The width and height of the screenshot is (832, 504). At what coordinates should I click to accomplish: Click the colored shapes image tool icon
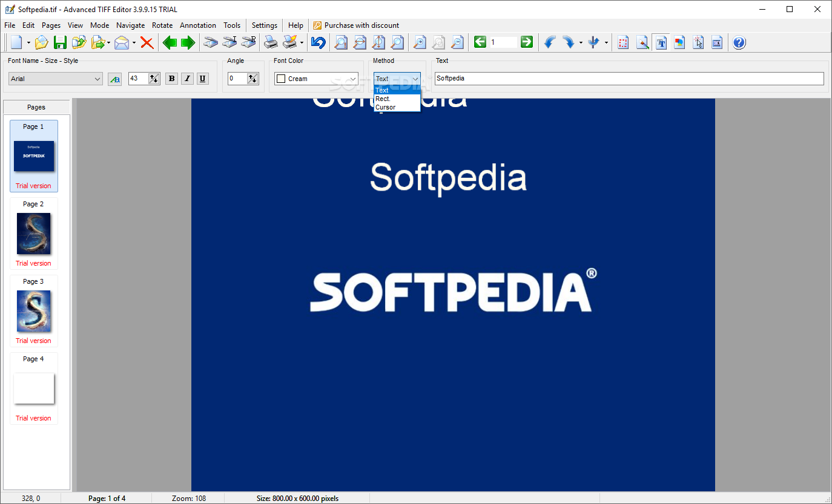679,42
